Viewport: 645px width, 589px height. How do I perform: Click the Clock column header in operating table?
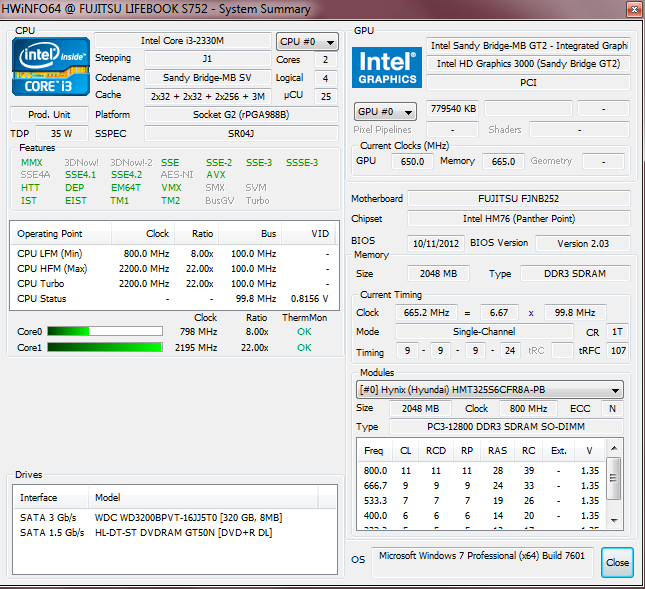[143, 234]
